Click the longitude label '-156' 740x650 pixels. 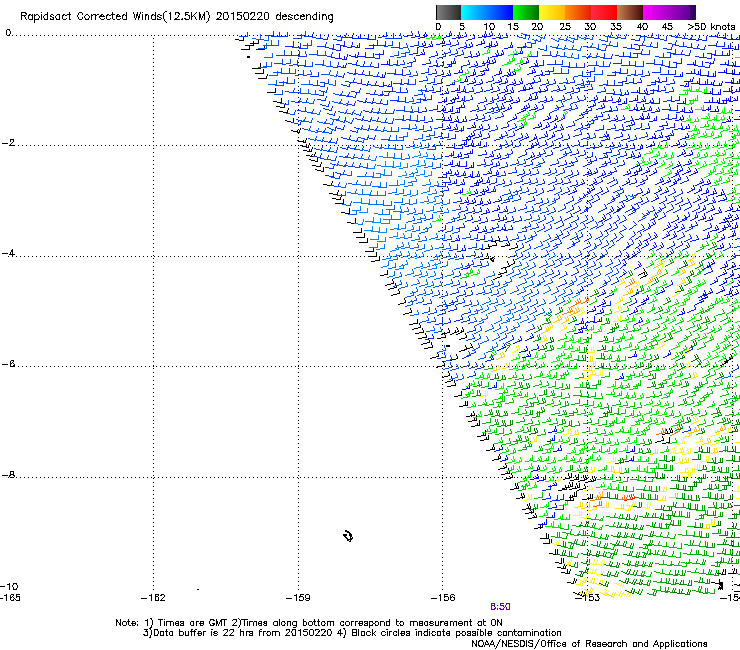[443, 598]
